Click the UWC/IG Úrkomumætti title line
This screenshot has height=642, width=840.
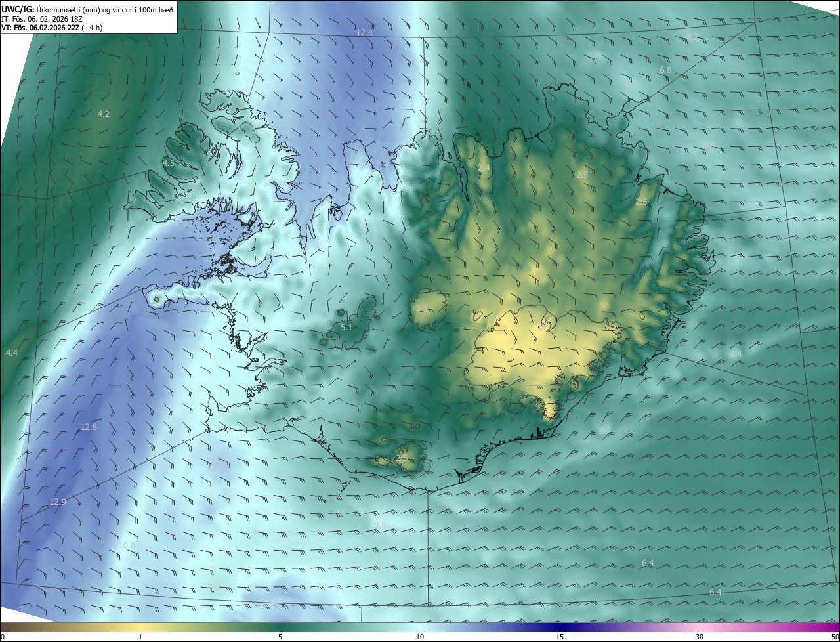(87, 9)
